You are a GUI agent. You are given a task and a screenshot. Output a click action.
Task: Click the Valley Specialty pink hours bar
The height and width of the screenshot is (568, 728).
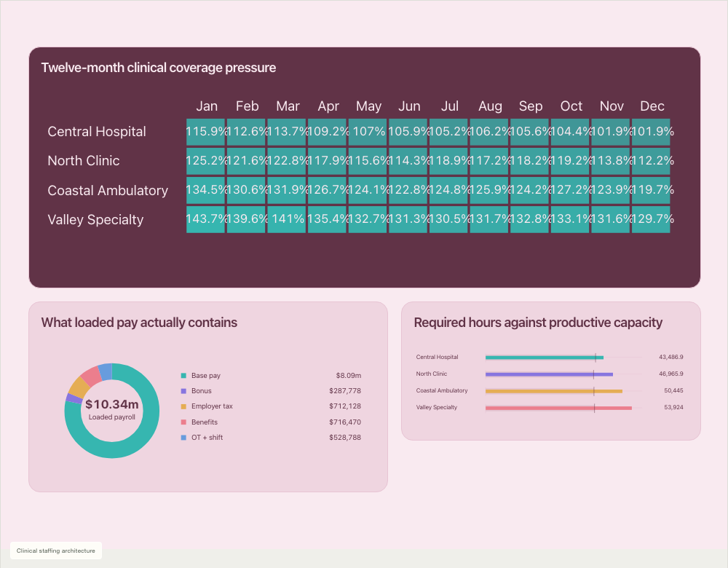(x=558, y=409)
